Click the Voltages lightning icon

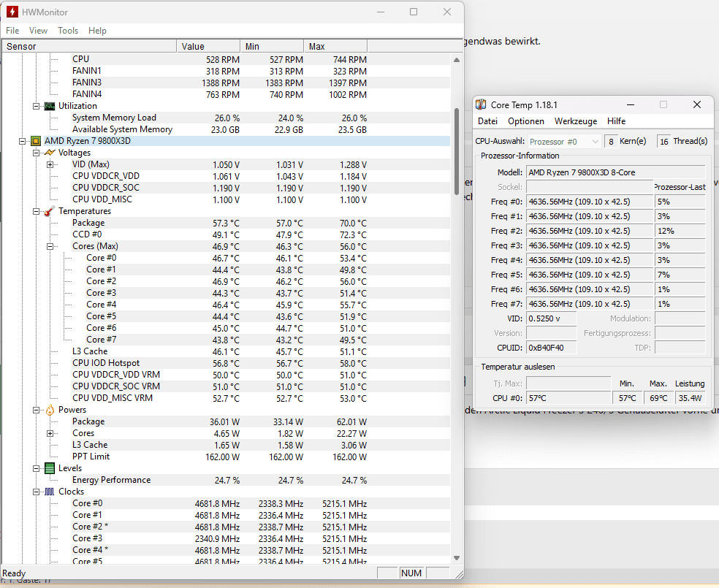point(50,153)
